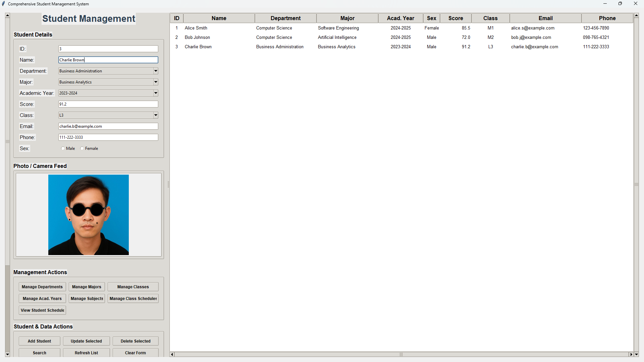The width and height of the screenshot is (644, 362).
Task: Open Manage Subjects
Action: tap(87, 299)
